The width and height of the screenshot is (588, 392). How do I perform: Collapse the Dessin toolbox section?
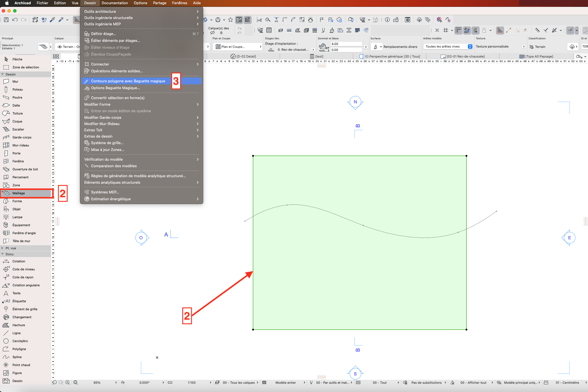click(x=3, y=74)
